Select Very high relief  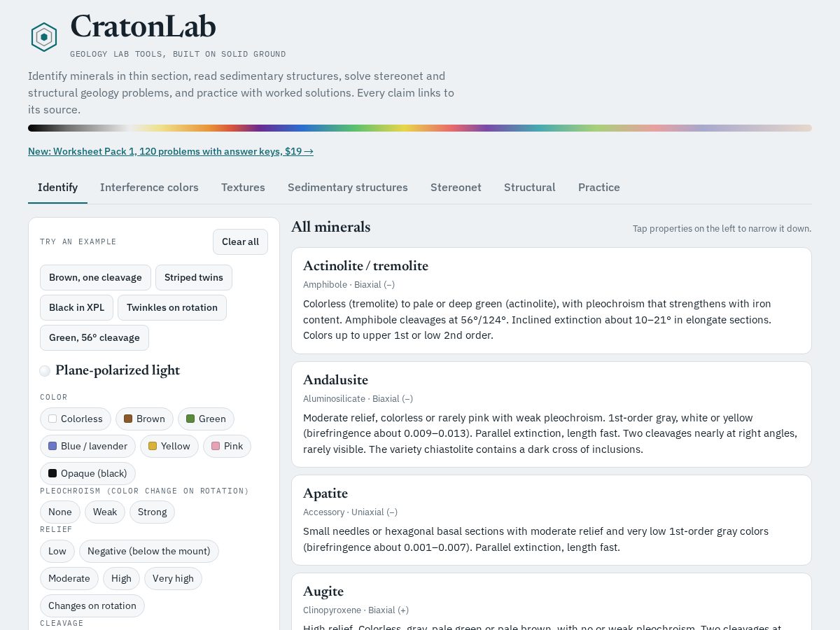(x=173, y=578)
